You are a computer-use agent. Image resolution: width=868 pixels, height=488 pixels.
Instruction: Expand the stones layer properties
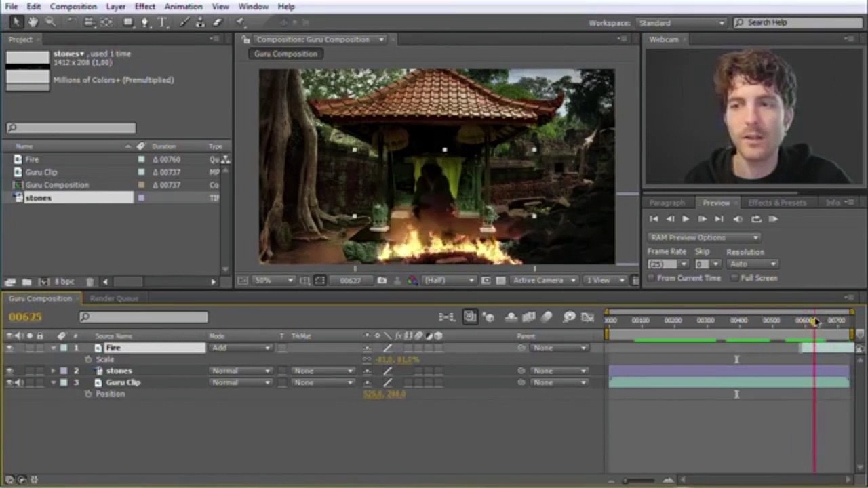[53, 371]
